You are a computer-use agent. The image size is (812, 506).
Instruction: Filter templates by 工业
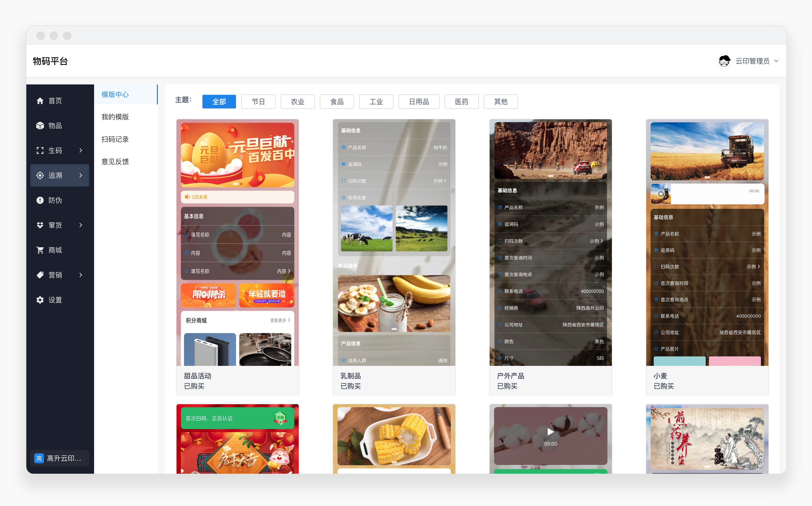[x=376, y=102]
